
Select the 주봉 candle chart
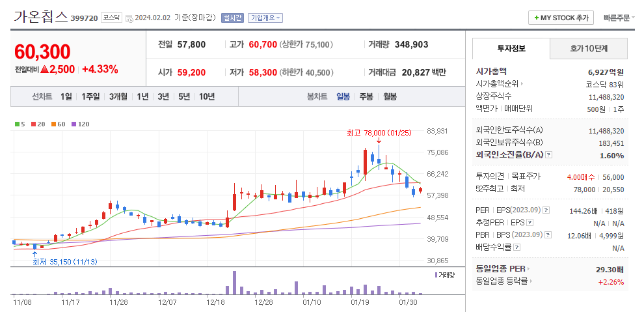coord(366,97)
